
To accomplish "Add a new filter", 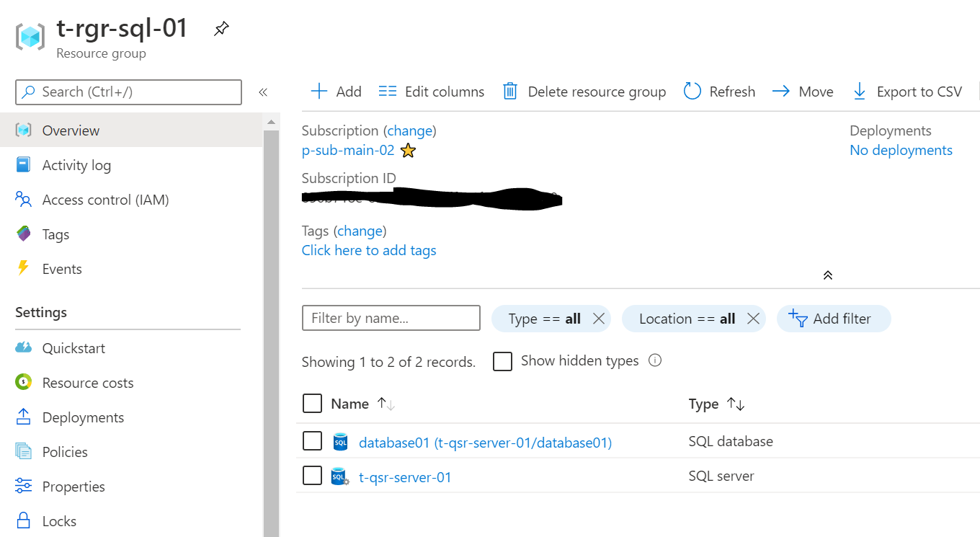I will pyautogui.click(x=834, y=319).
